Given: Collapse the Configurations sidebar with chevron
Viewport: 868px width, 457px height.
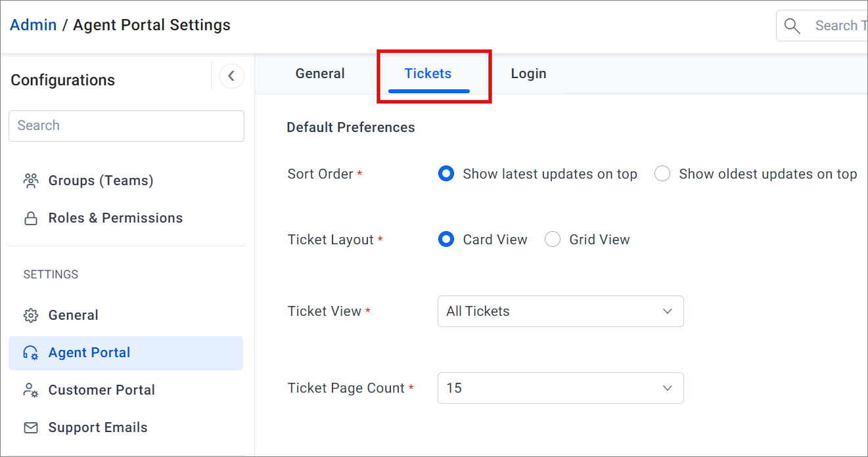Looking at the screenshot, I should pos(231,76).
